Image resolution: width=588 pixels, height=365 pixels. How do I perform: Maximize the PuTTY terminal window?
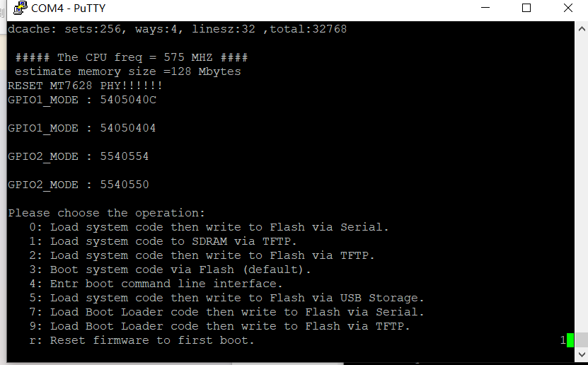click(526, 8)
